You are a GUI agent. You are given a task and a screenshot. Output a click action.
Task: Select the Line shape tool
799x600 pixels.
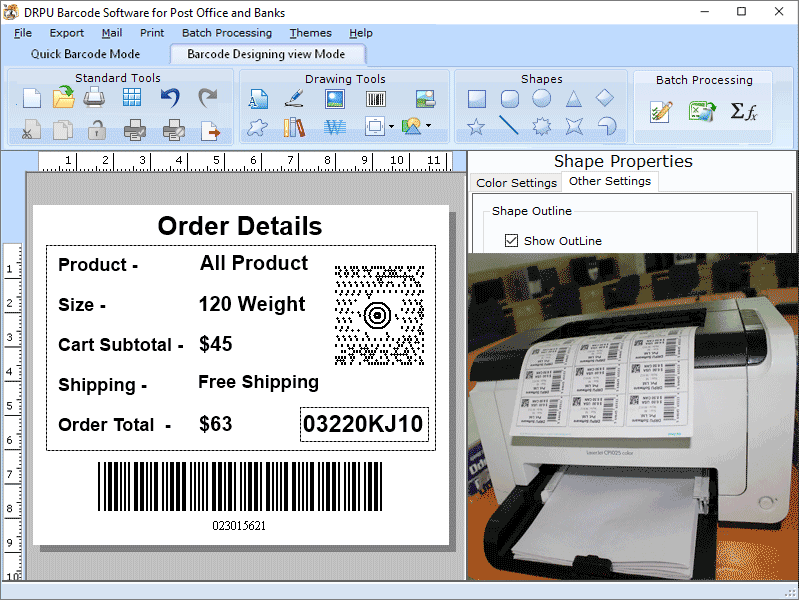(x=509, y=125)
